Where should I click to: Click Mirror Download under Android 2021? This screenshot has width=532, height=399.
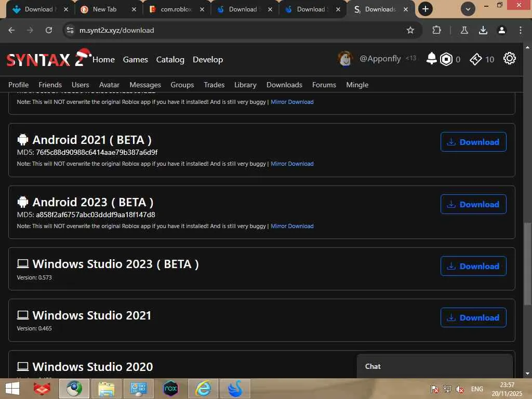pyautogui.click(x=292, y=164)
